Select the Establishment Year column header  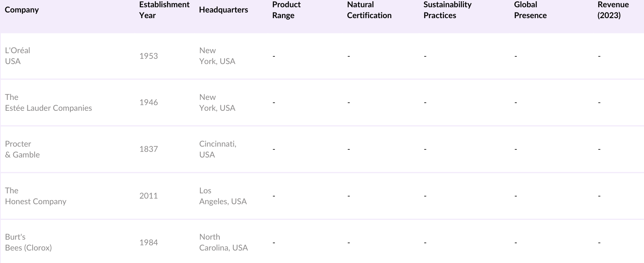[x=164, y=10]
